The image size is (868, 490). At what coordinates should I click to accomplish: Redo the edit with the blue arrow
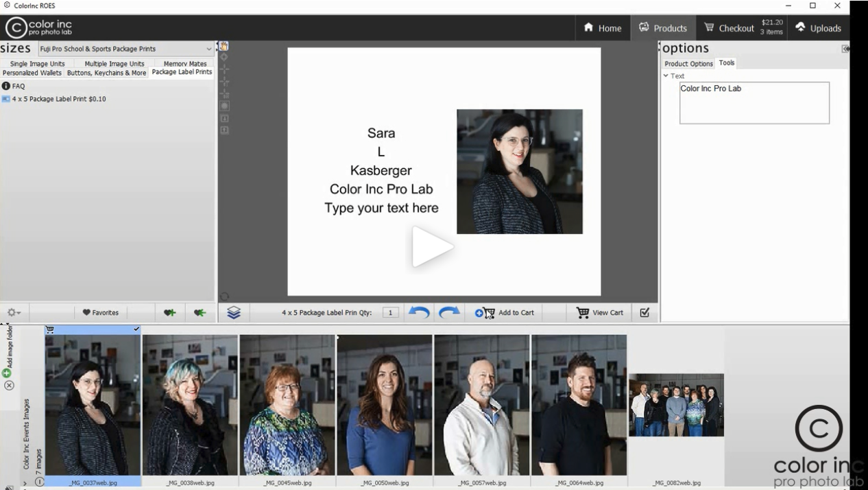[449, 312]
